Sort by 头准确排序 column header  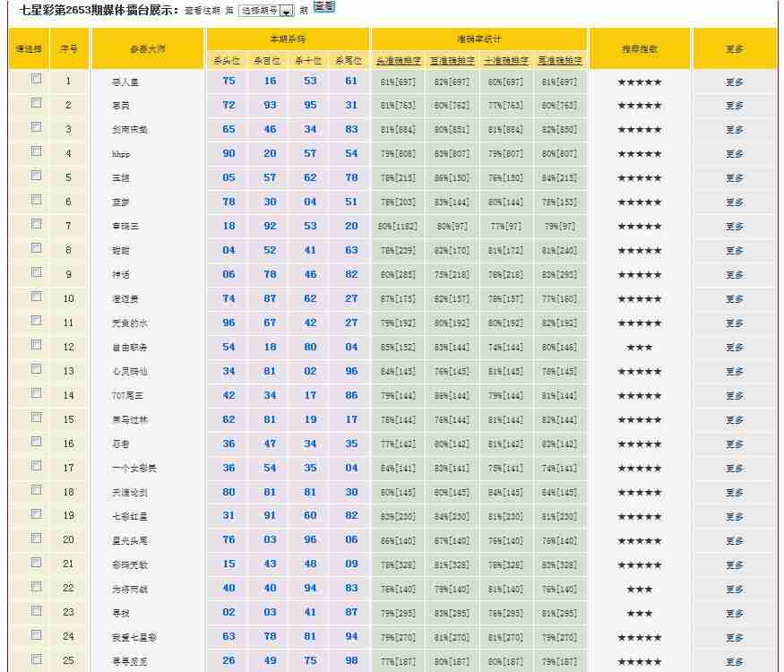click(x=397, y=61)
